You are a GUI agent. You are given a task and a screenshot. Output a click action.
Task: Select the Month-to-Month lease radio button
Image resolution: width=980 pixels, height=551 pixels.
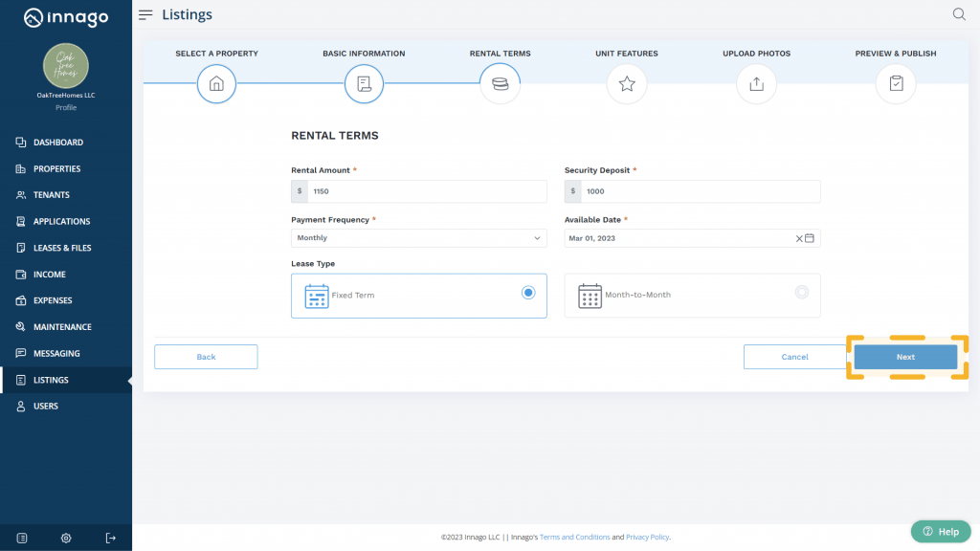[802, 293]
